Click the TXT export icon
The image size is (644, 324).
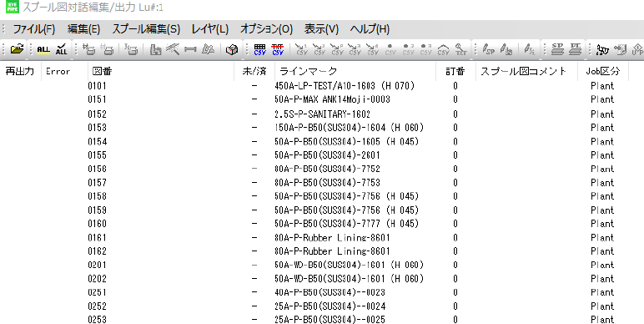(x=460, y=50)
